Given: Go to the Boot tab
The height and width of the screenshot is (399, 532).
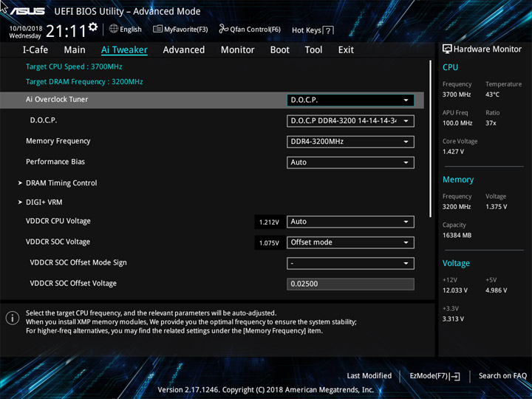Looking at the screenshot, I should pyautogui.click(x=279, y=50).
